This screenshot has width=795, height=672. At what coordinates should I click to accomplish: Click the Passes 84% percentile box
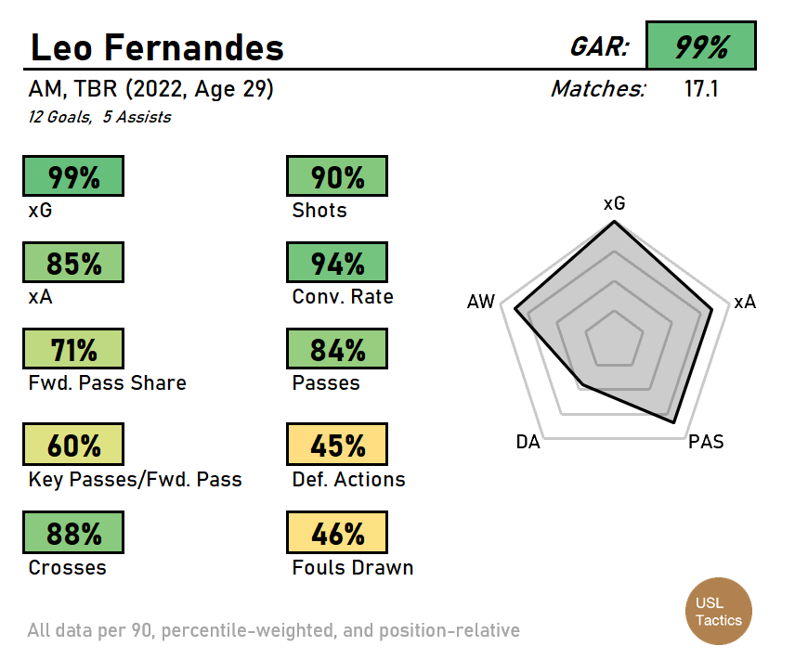[337, 350]
